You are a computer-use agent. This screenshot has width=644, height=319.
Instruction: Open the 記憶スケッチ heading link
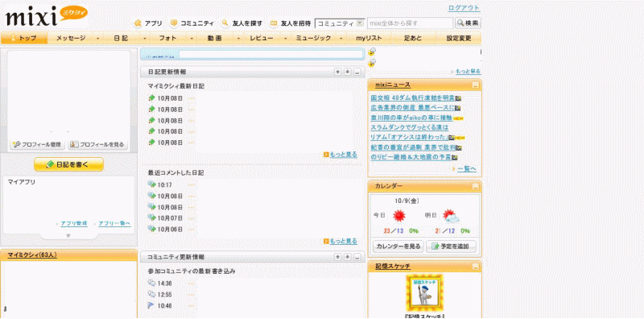coord(393,267)
